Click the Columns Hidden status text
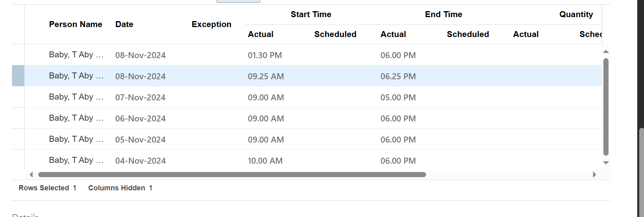The height and width of the screenshot is (217, 644). click(120, 188)
